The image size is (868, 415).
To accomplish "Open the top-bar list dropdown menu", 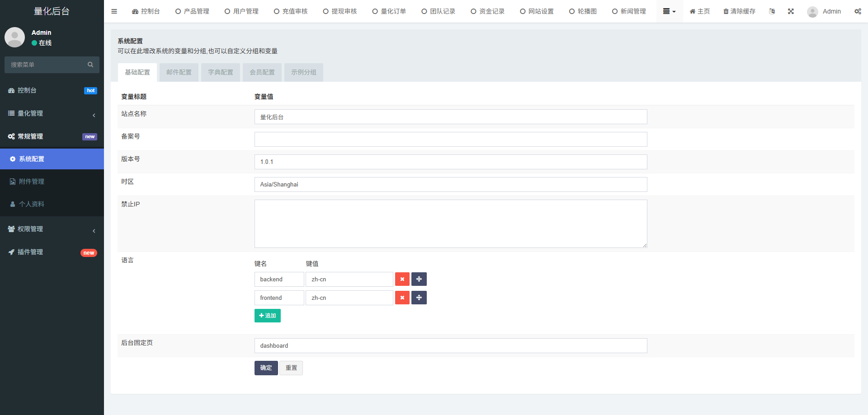I will [x=669, y=11].
